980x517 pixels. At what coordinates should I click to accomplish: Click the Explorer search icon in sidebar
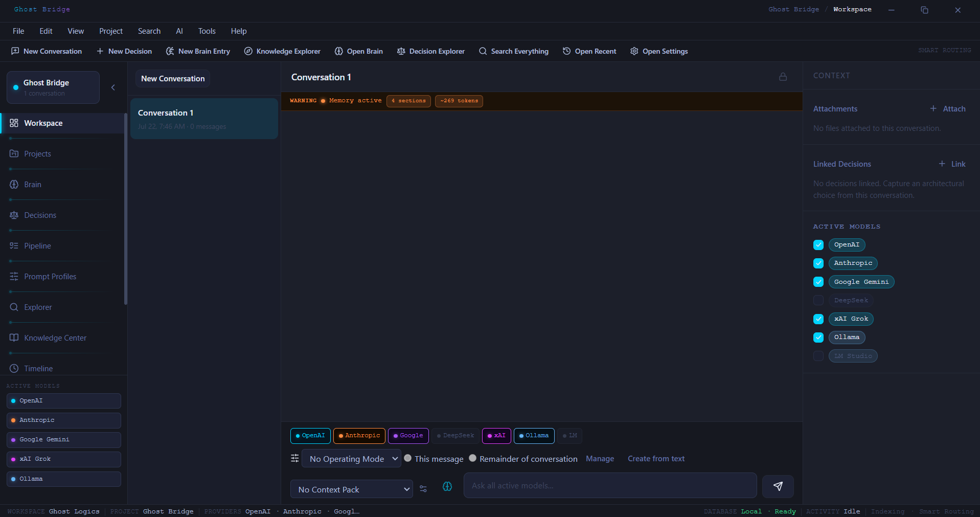14,307
